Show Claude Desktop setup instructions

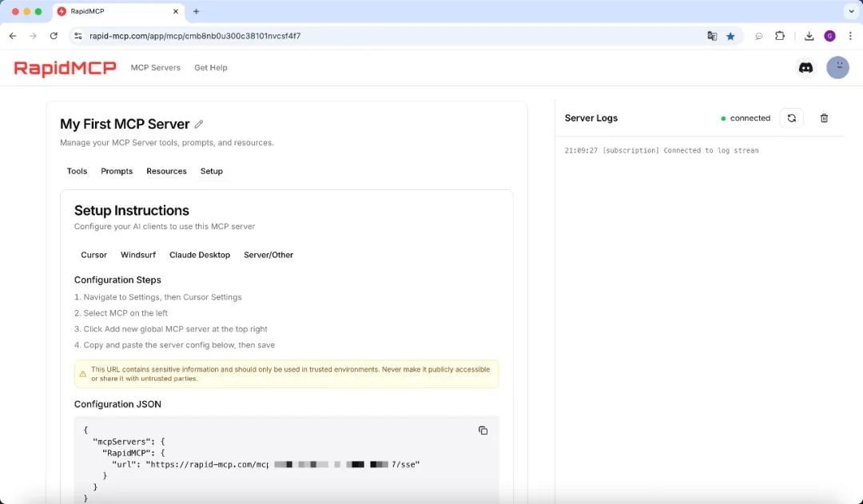point(200,255)
